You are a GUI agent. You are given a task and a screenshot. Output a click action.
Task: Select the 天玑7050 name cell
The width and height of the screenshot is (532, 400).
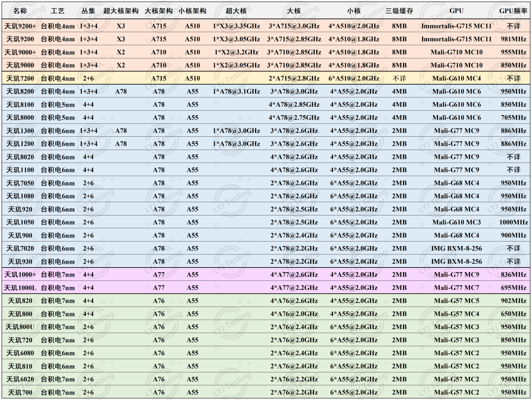pyautogui.click(x=20, y=183)
